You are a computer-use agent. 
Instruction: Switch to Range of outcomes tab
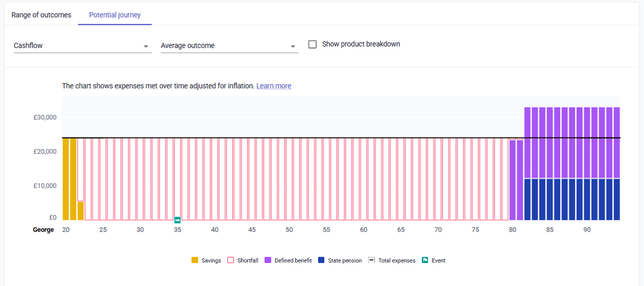41,15
